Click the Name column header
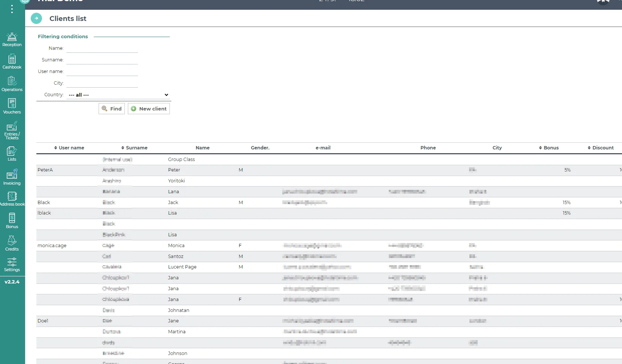The image size is (622, 364). [x=202, y=148]
